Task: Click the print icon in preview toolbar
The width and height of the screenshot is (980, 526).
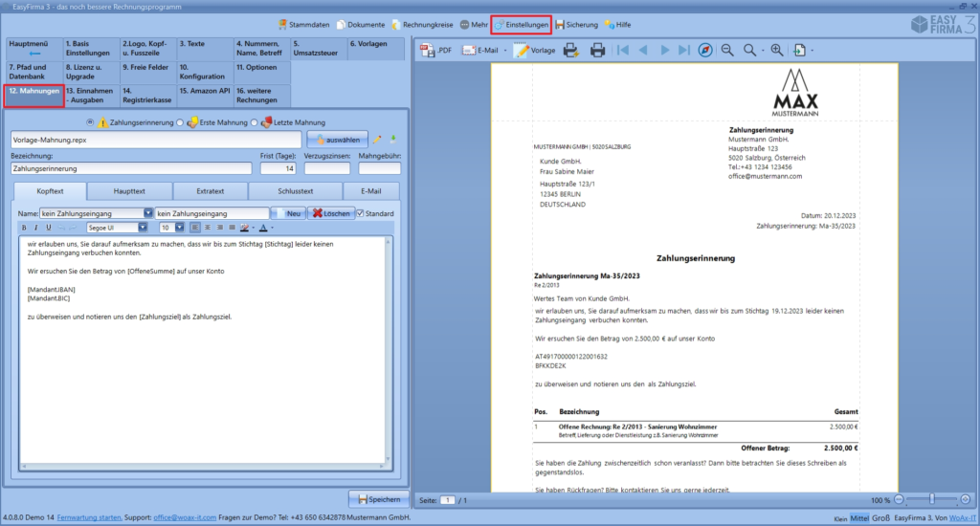Action: point(598,51)
